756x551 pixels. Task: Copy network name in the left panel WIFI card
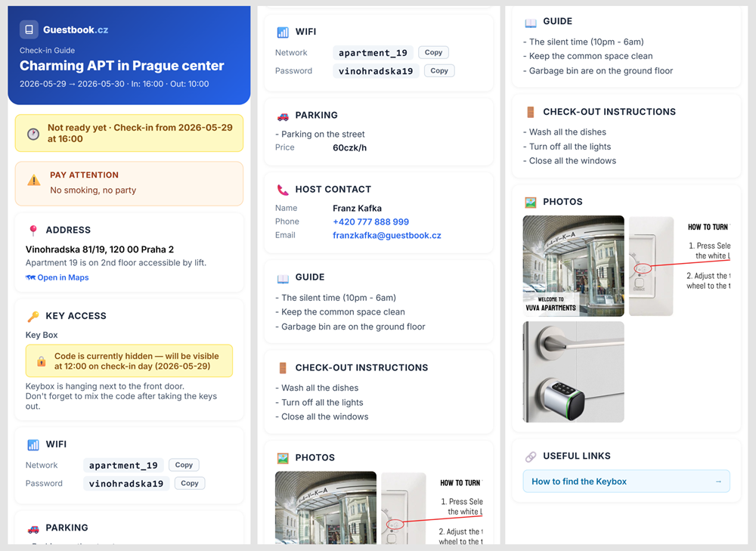tap(184, 465)
